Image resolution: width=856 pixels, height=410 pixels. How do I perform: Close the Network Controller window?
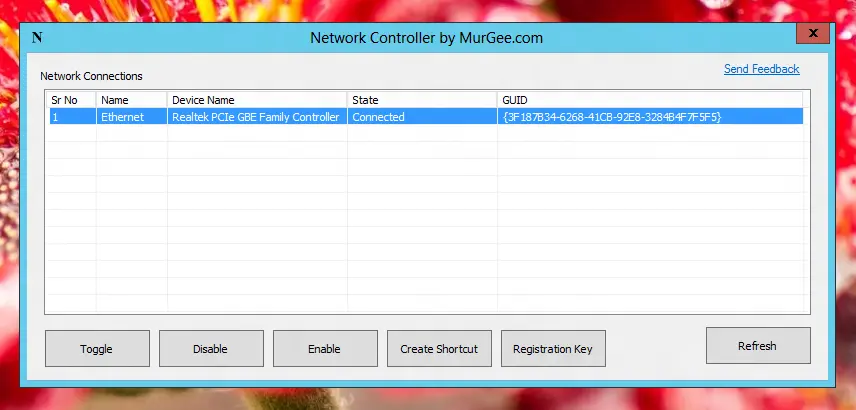(x=813, y=33)
